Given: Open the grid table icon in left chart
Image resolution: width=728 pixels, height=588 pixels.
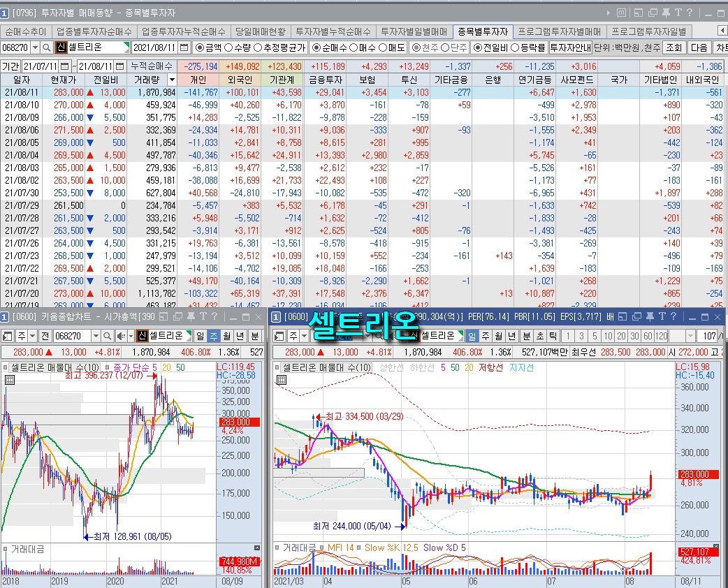Looking at the screenshot, I should [x=9, y=380].
